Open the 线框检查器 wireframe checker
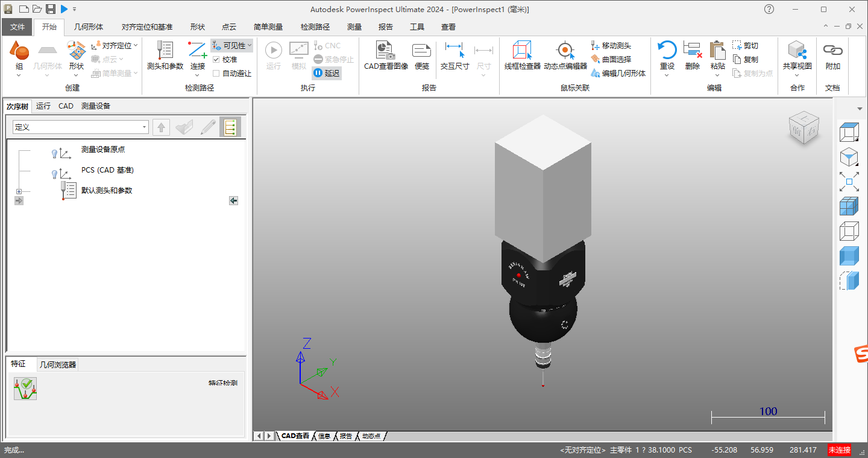The width and height of the screenshot is (868, 458). point(522,56)
